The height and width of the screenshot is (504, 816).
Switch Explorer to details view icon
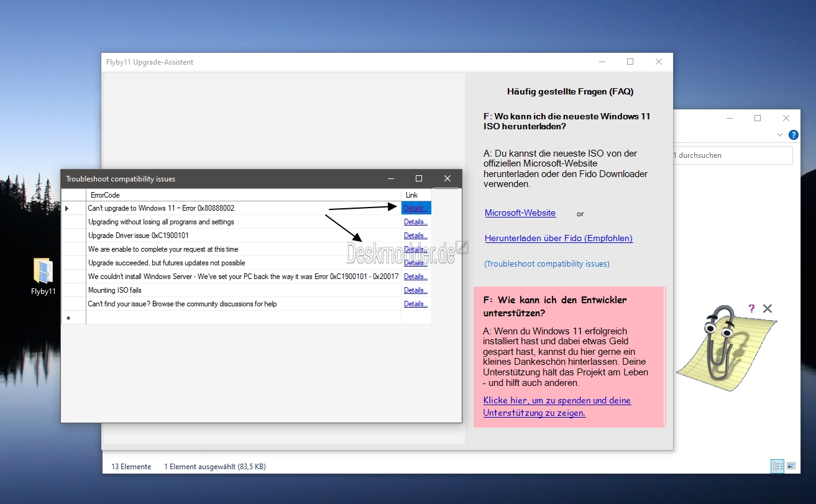[777, 465]
